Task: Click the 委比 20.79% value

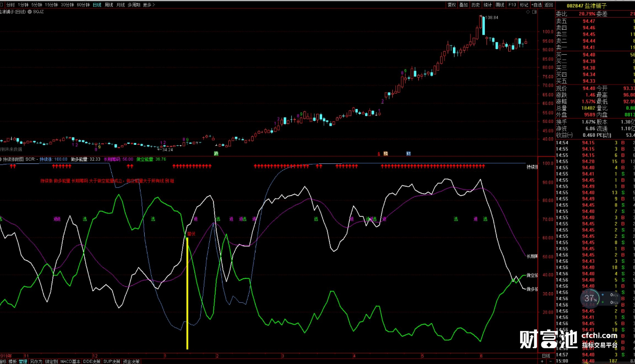Action: click(x=587, y=14)
